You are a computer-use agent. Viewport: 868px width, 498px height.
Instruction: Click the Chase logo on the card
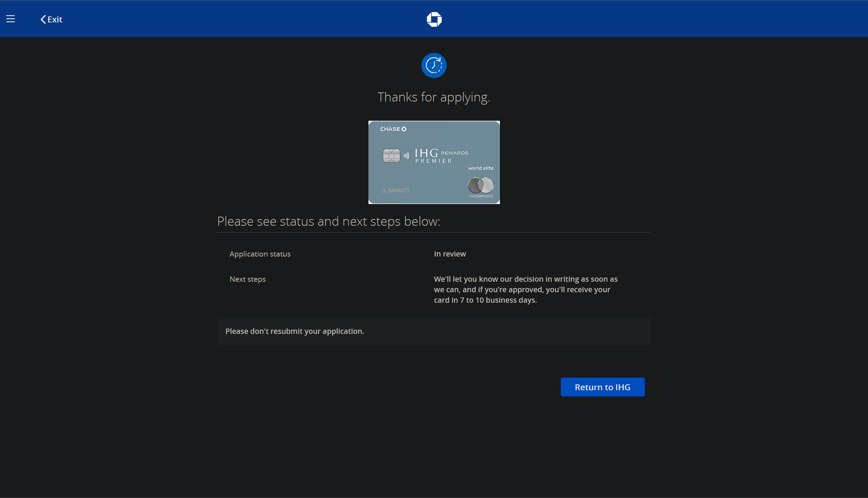pos(393,129)
